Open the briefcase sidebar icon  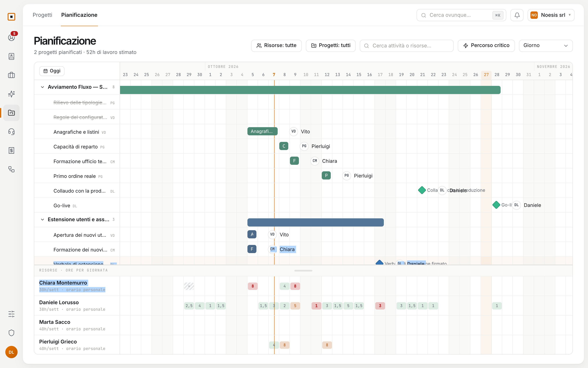11,75
